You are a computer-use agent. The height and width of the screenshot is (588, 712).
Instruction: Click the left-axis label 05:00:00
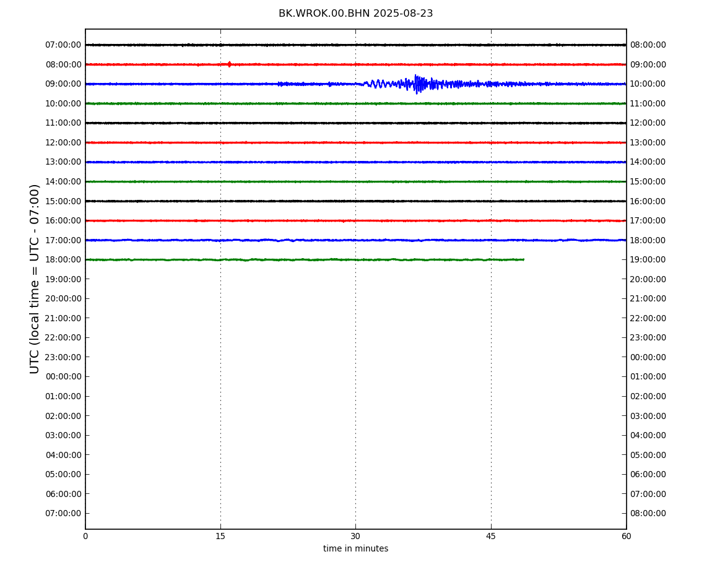click(x=64, y=475)
